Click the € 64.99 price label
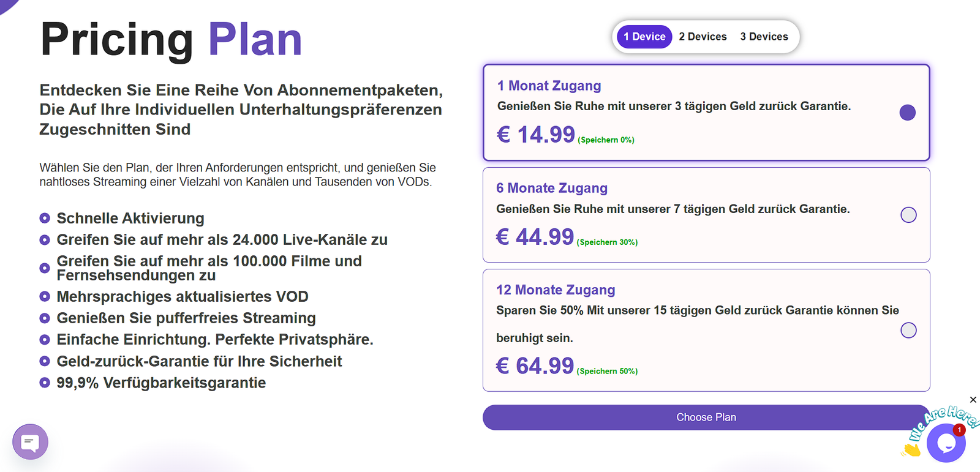This screenshot has width=980, height=472. coord(535,365)
